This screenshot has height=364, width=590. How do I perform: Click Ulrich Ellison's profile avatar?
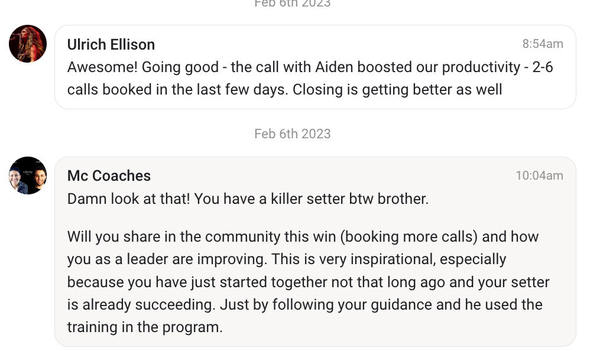(x=28, y=44)
